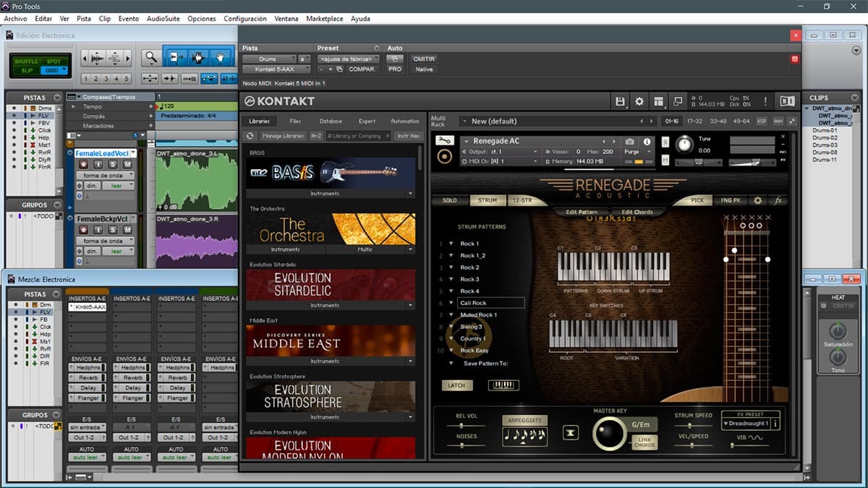Viewport: 868px width, 488px height.
Task: Click the Native Instruments logo button
Action: click(x=788, y=101)
